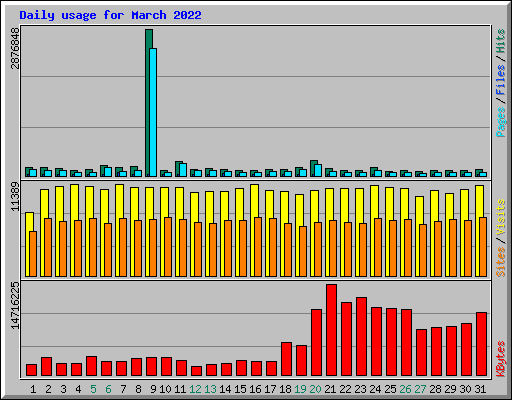Click the green weekend day label 20
512x400 pixels.
[315, 389]
